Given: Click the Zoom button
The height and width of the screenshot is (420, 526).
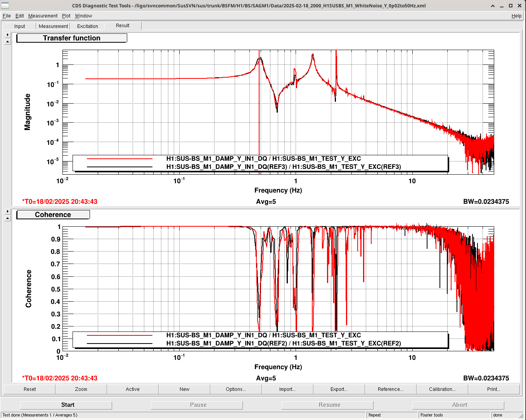Looking at the screenshot, I should (81, 389).
